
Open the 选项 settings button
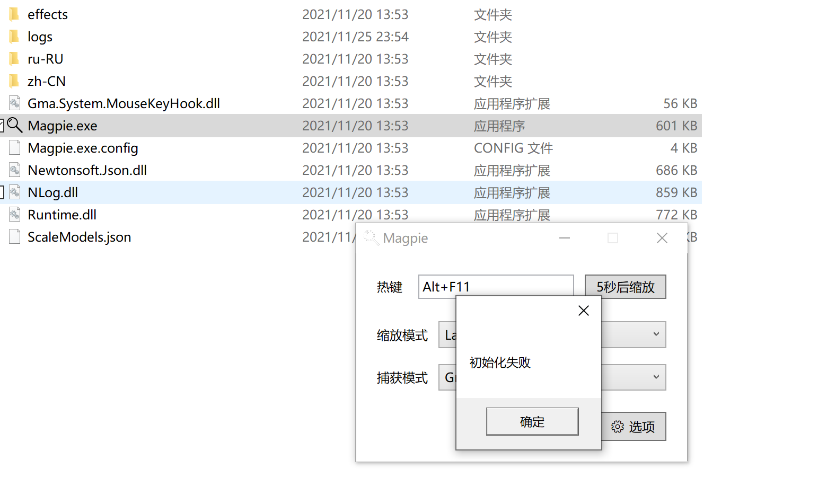pyautogui.click(x=634, y=427)
